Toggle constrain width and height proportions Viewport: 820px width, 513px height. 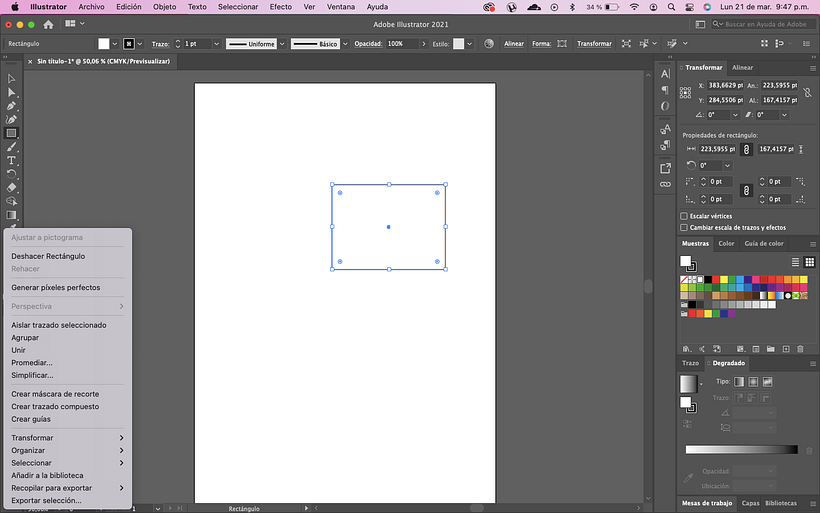(807, 93)
